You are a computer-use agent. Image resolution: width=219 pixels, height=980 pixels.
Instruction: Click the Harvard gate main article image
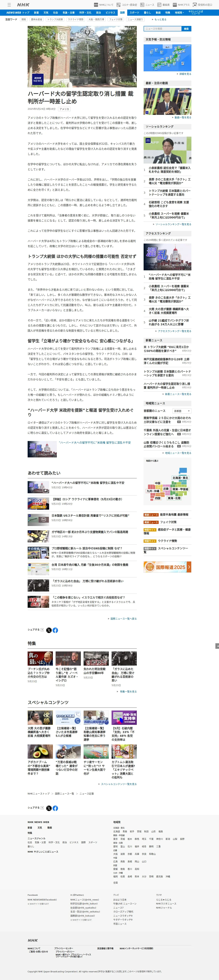[x=82, y=57]
